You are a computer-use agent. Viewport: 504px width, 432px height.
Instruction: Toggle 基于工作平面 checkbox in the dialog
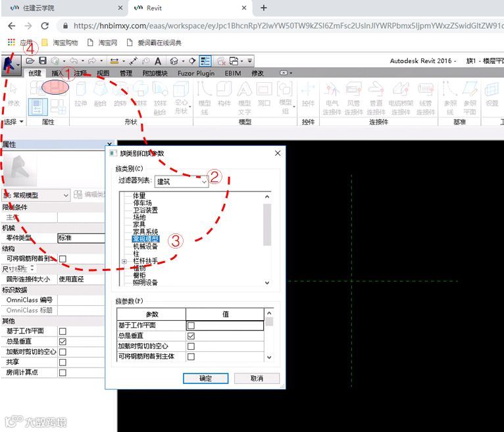[x=191, y=325]
